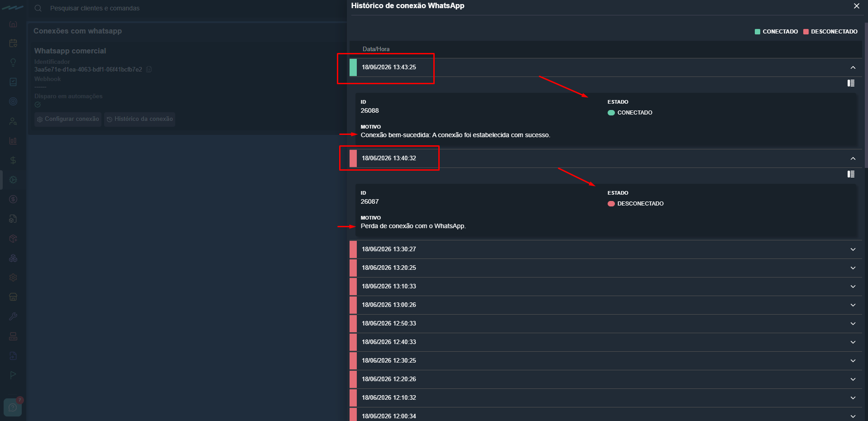
Task: Copy the identifier 3aa5e71e via copy icon
Action: [149, 70]
